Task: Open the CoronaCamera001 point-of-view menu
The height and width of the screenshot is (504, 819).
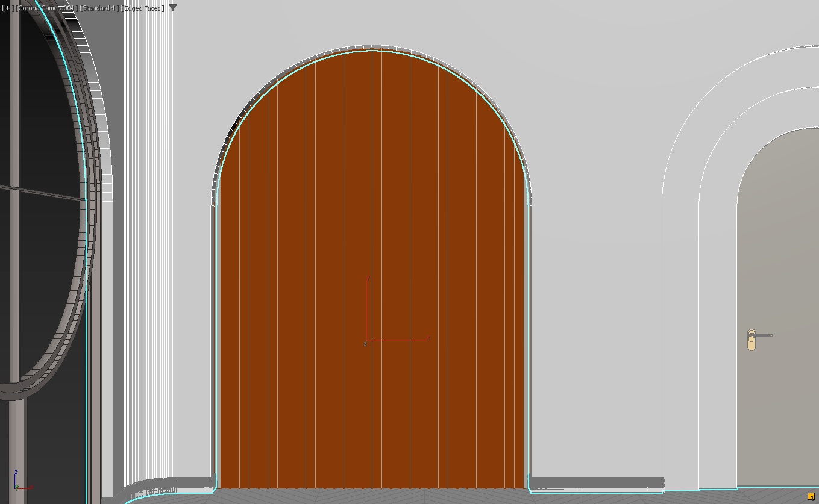Action: [x=46, y=8]
